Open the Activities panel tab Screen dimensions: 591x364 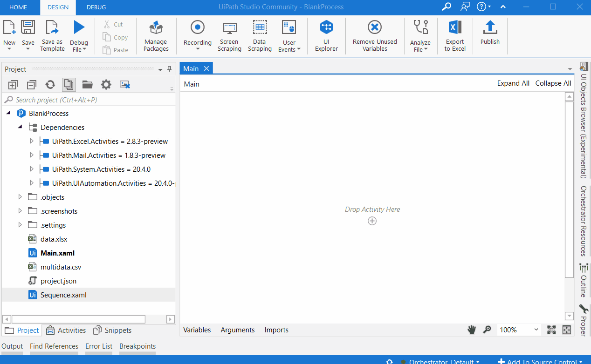click(x=66, y=330)
